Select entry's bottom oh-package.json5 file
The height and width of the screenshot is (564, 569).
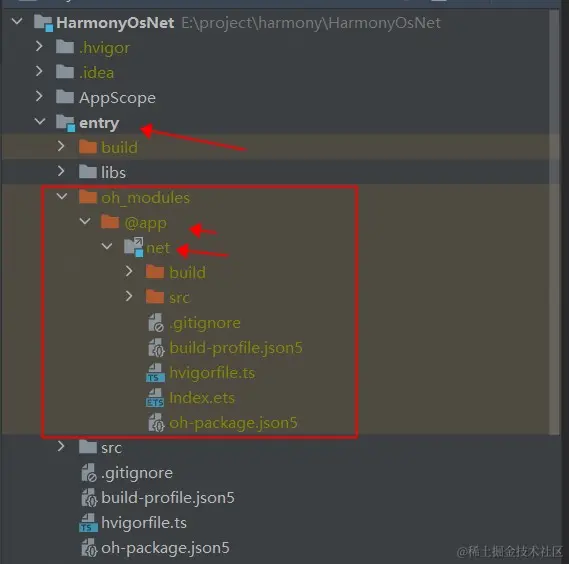click(x=165, y=548)
